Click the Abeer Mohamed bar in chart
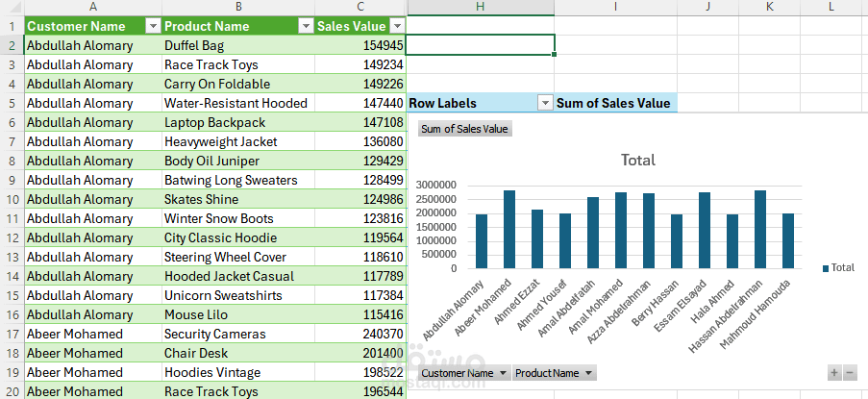This screenshot has width=868, height=399. [x=509, y=230]
